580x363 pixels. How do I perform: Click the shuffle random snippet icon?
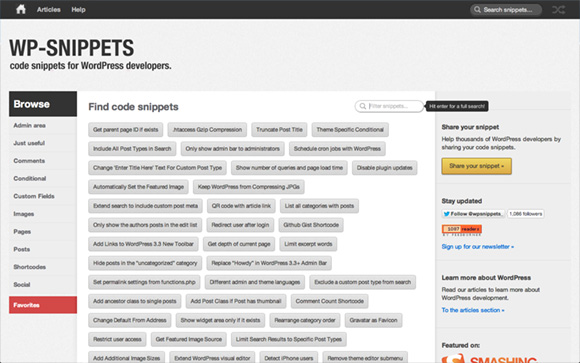point(558,10)
